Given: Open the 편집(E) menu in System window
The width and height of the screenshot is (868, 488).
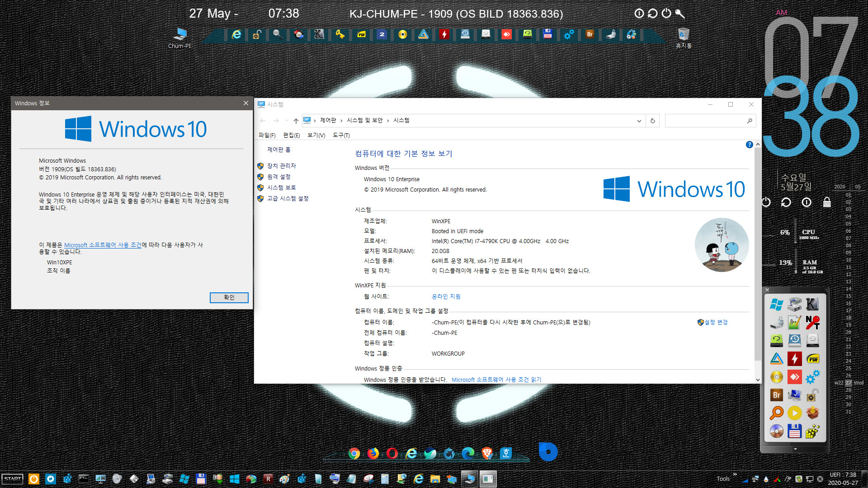Looking at the screenshot, I should pyautogui.click(x=291, y=135).
